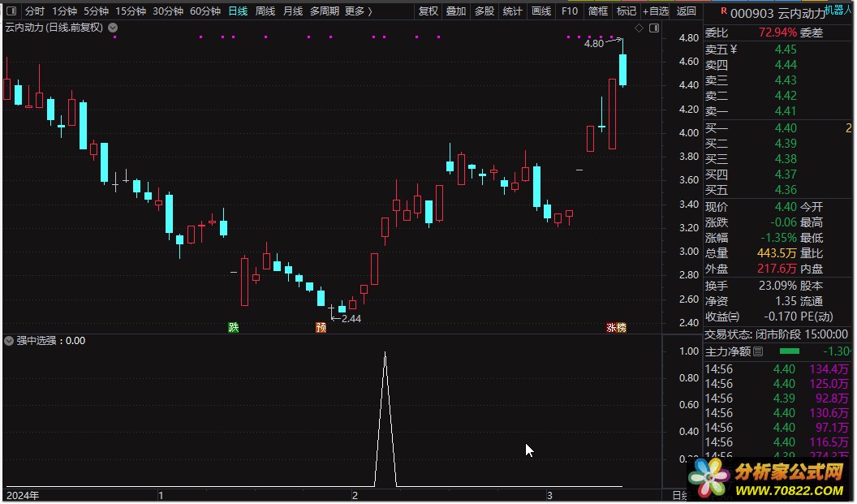Screen dimensions: 857x504
Task: Select the 30分钟 period tab
Action: pos(168,11)
